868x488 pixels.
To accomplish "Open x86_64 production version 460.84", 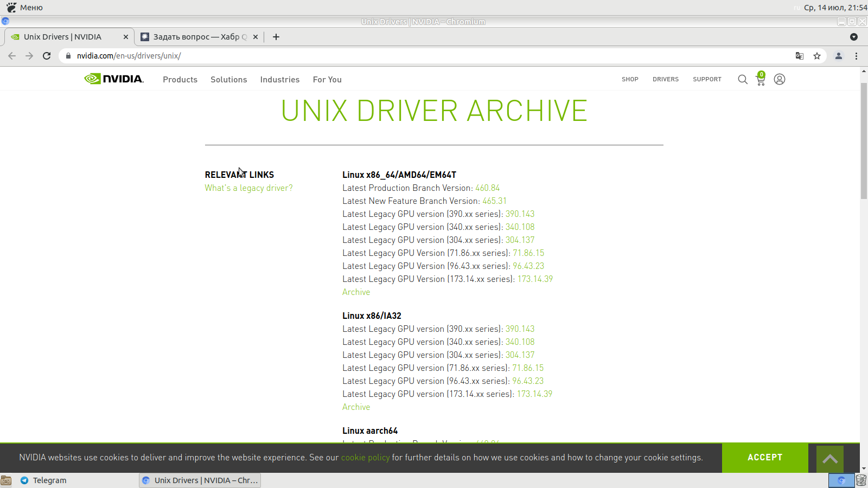I will pos(488,188).
